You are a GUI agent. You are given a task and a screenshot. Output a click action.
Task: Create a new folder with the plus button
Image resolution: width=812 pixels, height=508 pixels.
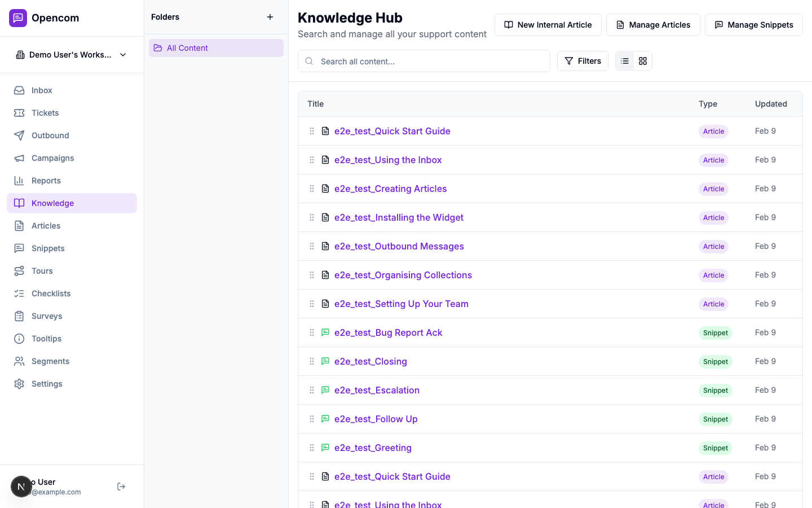(x=270, y=17)
